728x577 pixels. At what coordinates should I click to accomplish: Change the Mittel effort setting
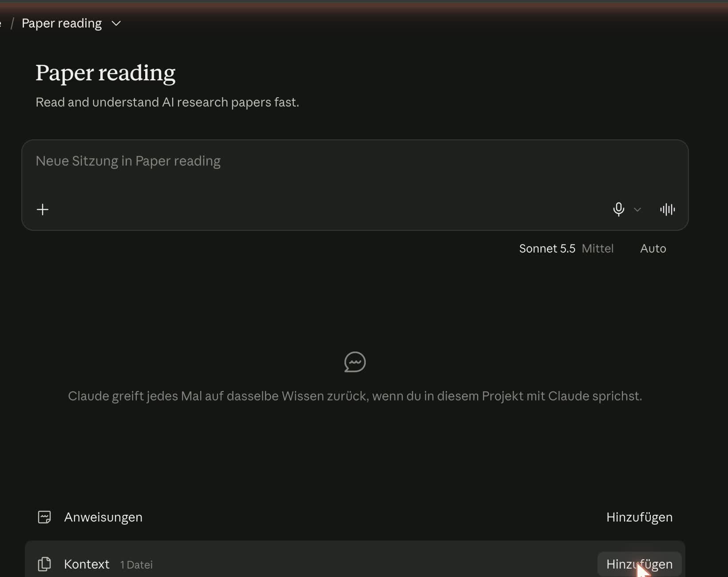[597, 249]
